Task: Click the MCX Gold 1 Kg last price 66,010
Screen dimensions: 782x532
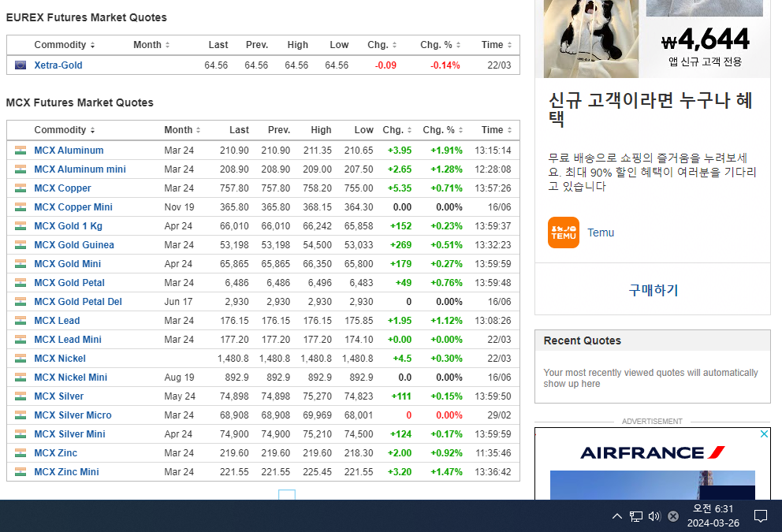Action: pyautogui.click(x=234, y=226)
